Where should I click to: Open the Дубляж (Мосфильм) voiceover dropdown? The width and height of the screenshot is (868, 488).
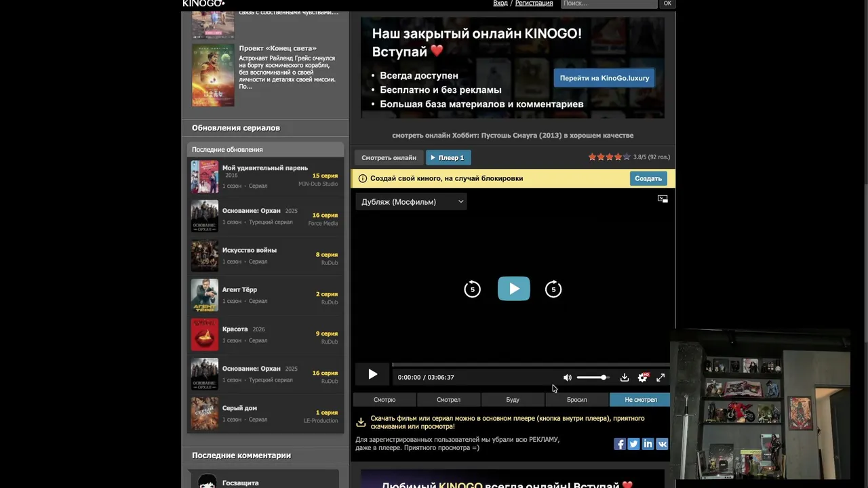click(412, 201)
